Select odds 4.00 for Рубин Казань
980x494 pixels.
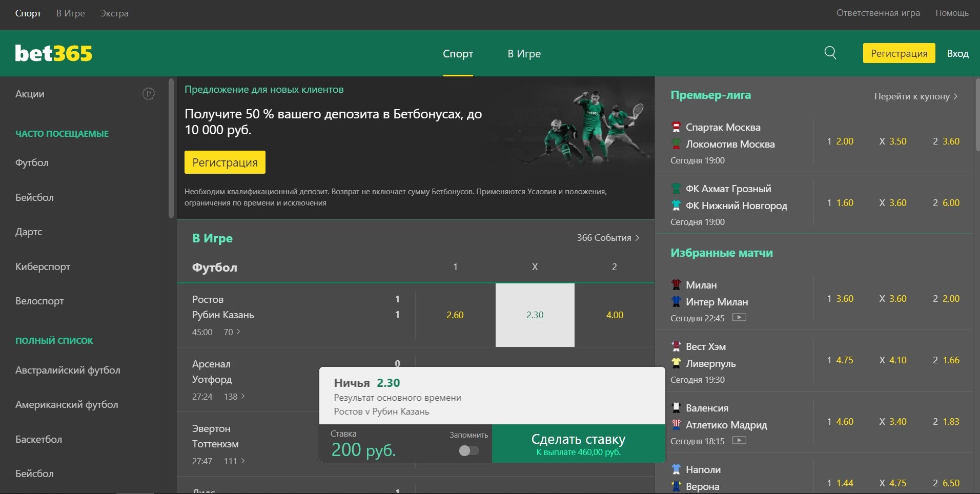click(x=615, y=315)
